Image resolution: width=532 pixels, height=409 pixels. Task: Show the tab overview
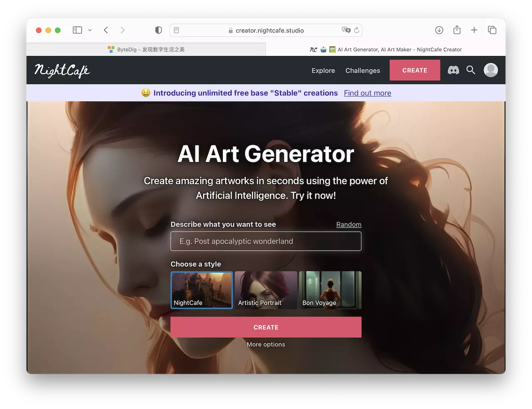[492, 30]
